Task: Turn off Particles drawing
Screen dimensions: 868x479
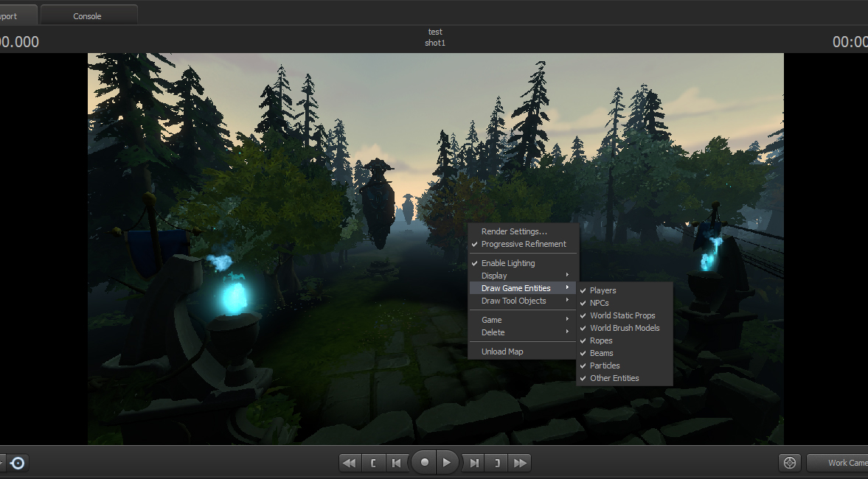Action: (x=625, y=366)
